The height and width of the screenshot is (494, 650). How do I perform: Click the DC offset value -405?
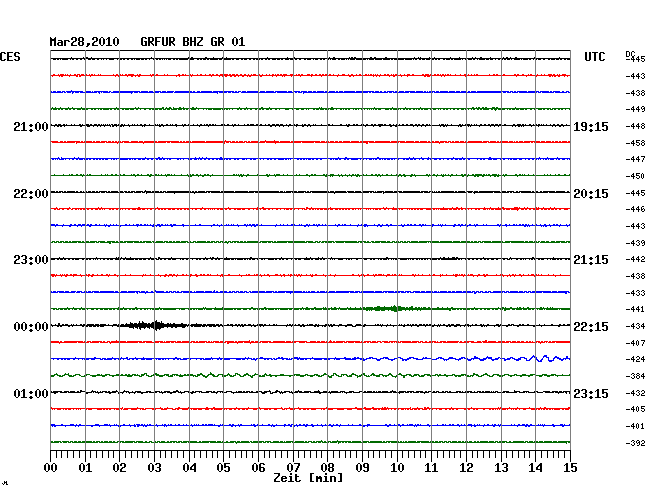[x=635, y=409]
